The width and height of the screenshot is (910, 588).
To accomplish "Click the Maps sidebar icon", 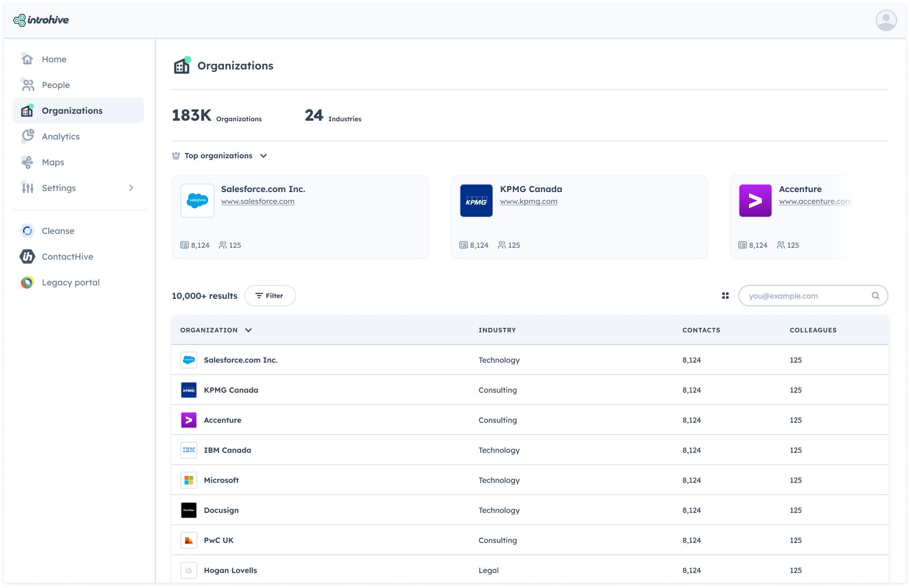I will (x=27, y=162).
